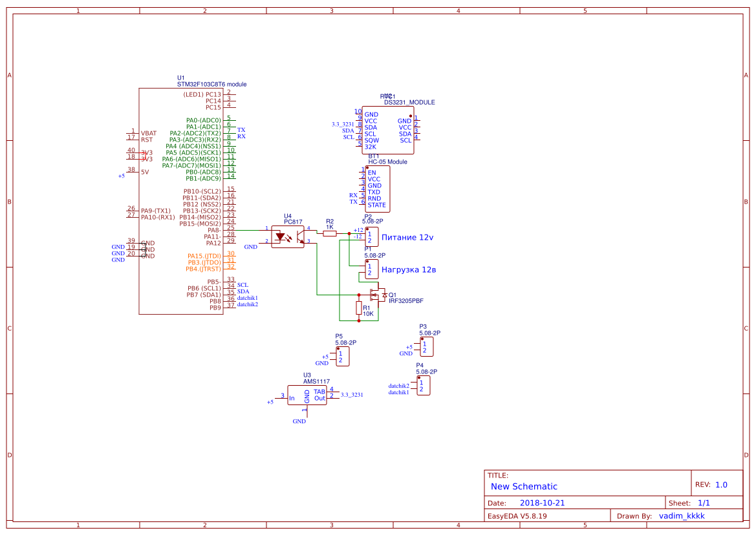Click the datchik1 net label near P4
This screenshot has height=535, width=756.
[399, 391]
